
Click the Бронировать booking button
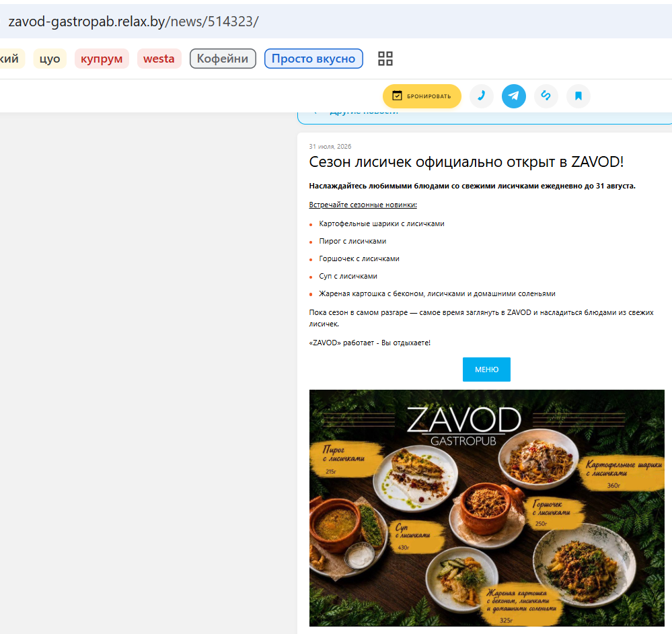(422, 96)
